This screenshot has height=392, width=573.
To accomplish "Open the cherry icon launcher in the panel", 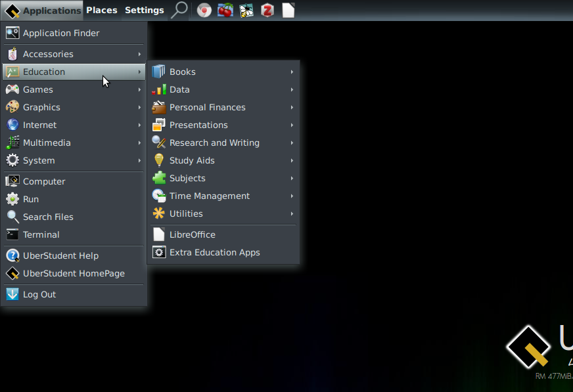I will pos(225,11).
